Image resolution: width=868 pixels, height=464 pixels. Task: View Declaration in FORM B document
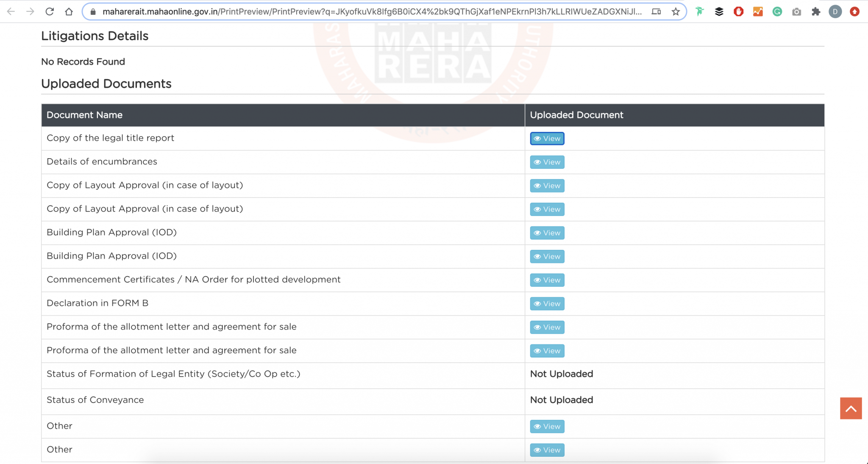[x=547, y=304]
